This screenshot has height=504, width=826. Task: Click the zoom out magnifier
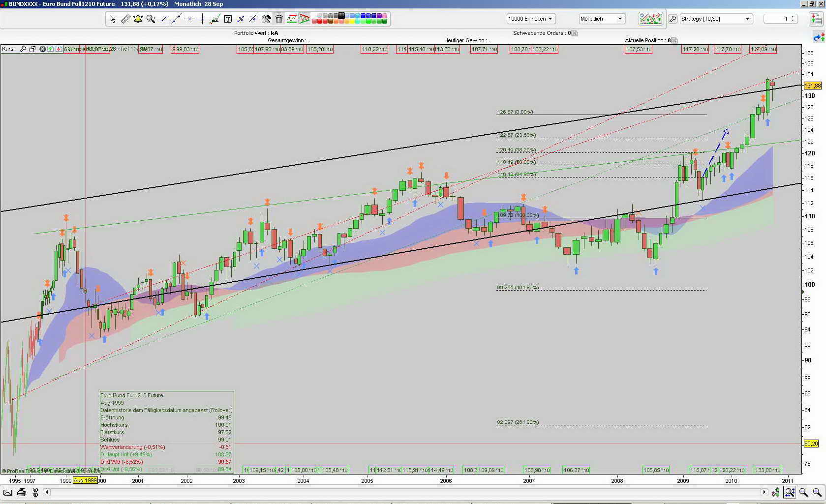pyautogui.click(x=803, y=492)
